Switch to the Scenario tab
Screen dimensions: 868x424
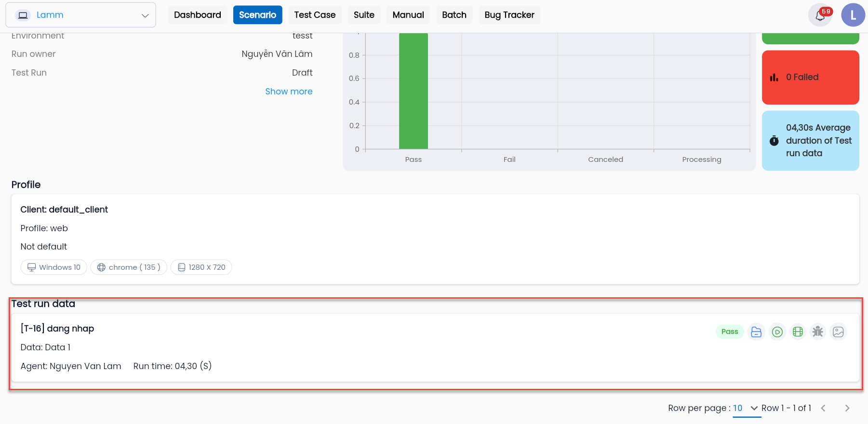click(257, 15)
